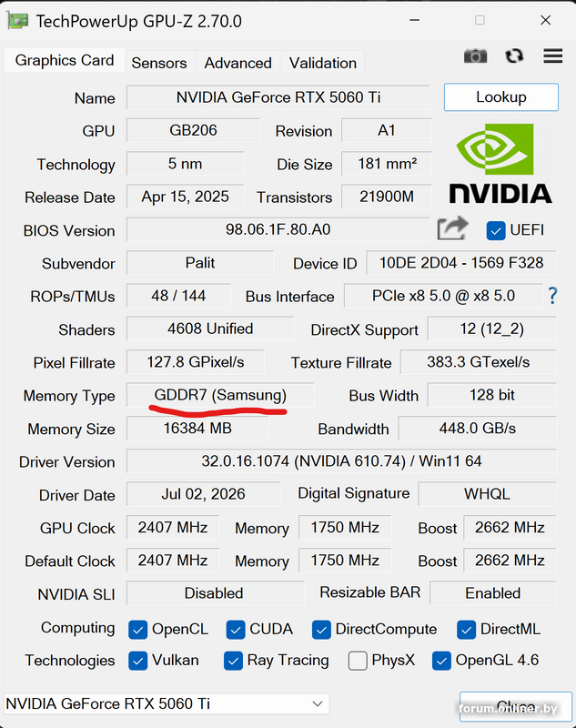Toggle the PhysX checkbox
The width and height of the screenshot is (576, 728).
click(x=358, y=661)
